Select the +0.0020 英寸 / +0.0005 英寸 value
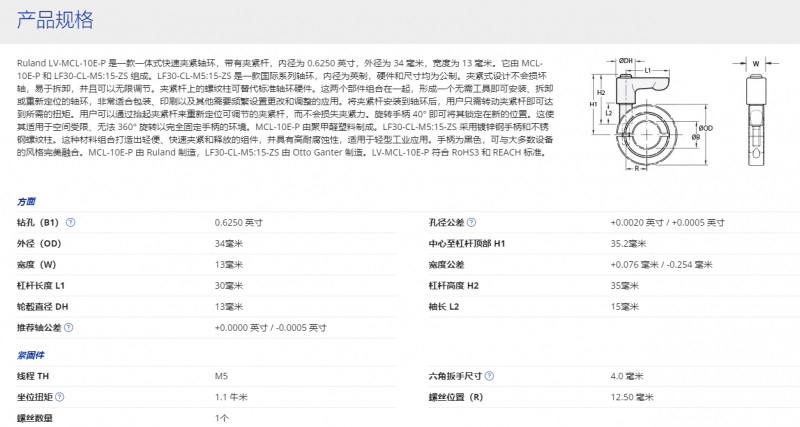Screen dimensions: 800x427 (x=667, y=222)
